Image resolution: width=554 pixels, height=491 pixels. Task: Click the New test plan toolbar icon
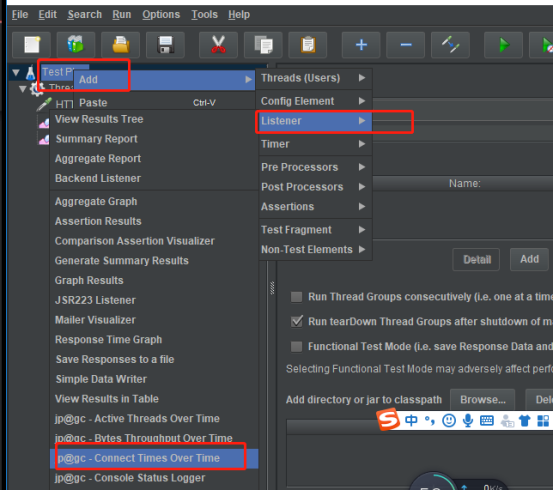click(x=32, y=45)
